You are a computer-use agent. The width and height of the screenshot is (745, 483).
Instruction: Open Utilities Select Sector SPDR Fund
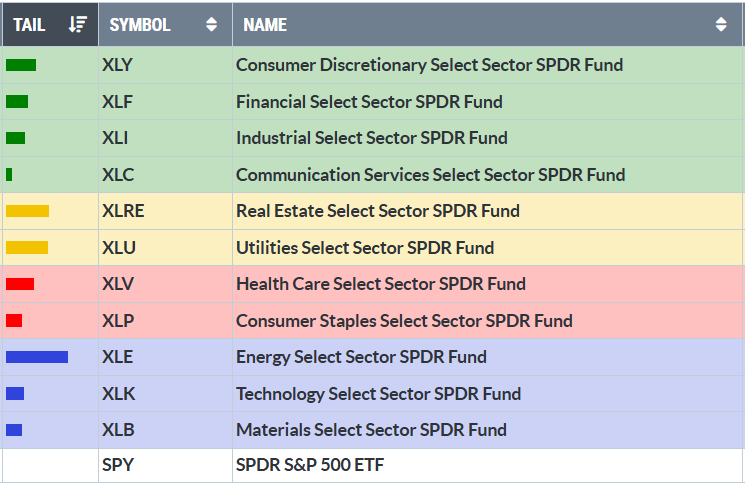pyautogui.click(x=379, y=248)
